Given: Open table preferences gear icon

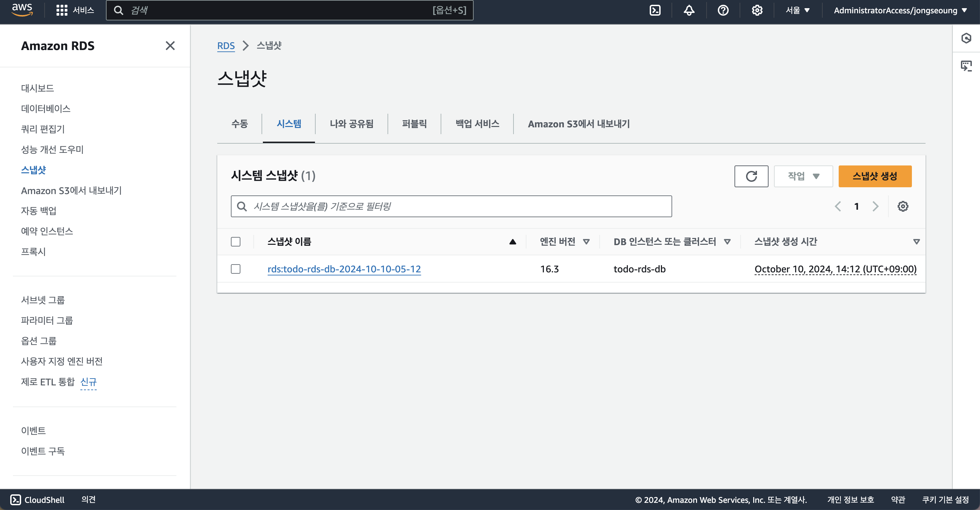Looking at the screenshot, I should click(x=903, y=207).
